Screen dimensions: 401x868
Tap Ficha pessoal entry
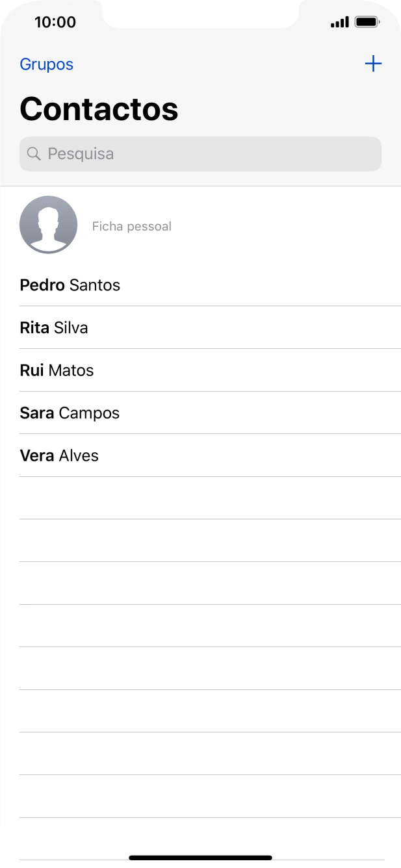131,225
